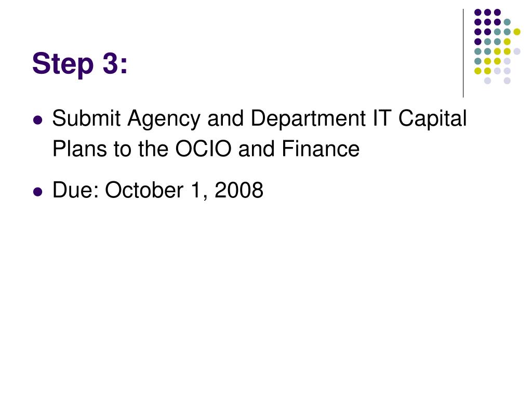This screenshot has width=532, height=399.
Task: Click the year "2008" in due date
Action: pyautogui.click(x=239, y=190)
